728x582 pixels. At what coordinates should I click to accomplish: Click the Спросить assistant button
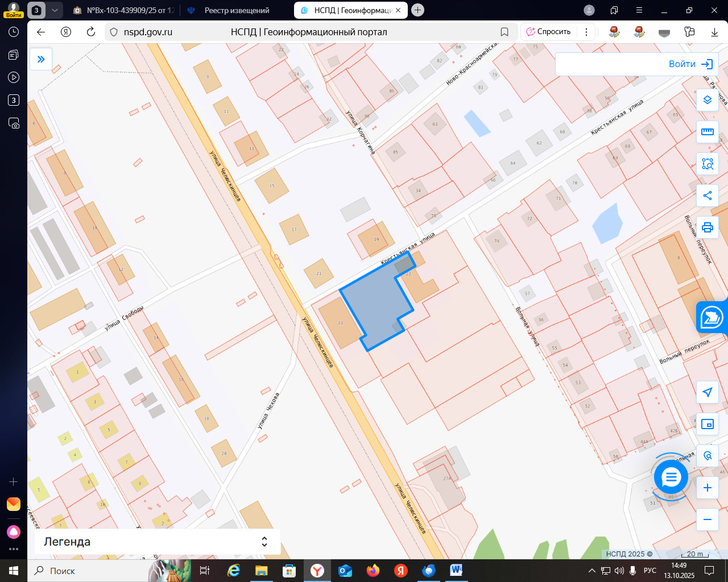tap(548, 32)
